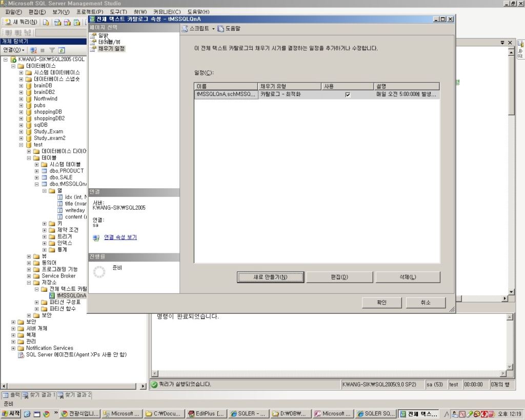
Task: Click the Disconnect icon in Object Explorer
Action: pyautogui.click(x=33, y=50)
